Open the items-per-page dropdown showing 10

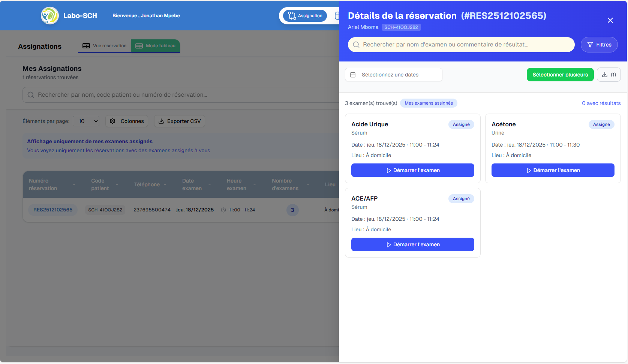[86, 121]
